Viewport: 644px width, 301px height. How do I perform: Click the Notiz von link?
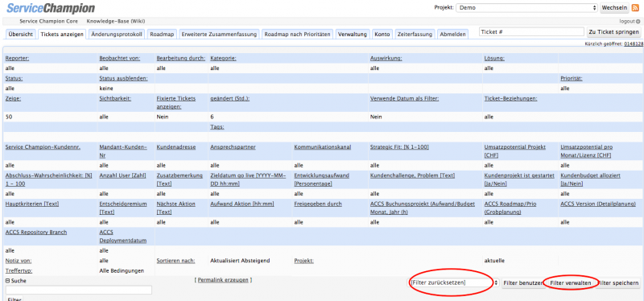(x=19, y=261)
